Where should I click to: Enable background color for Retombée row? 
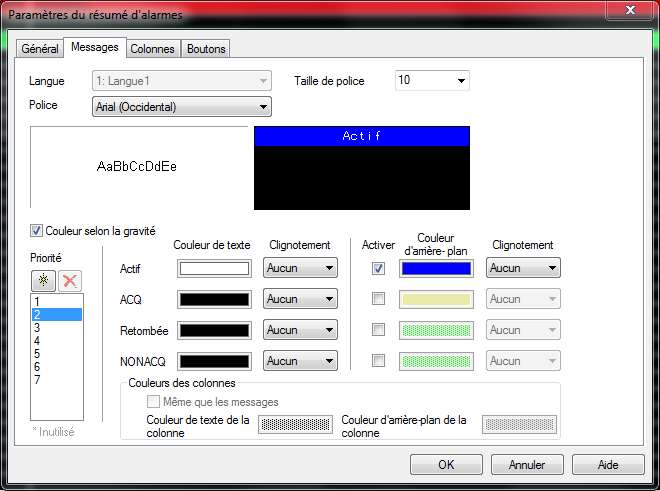pyautogui.click(x=378, y=330)
